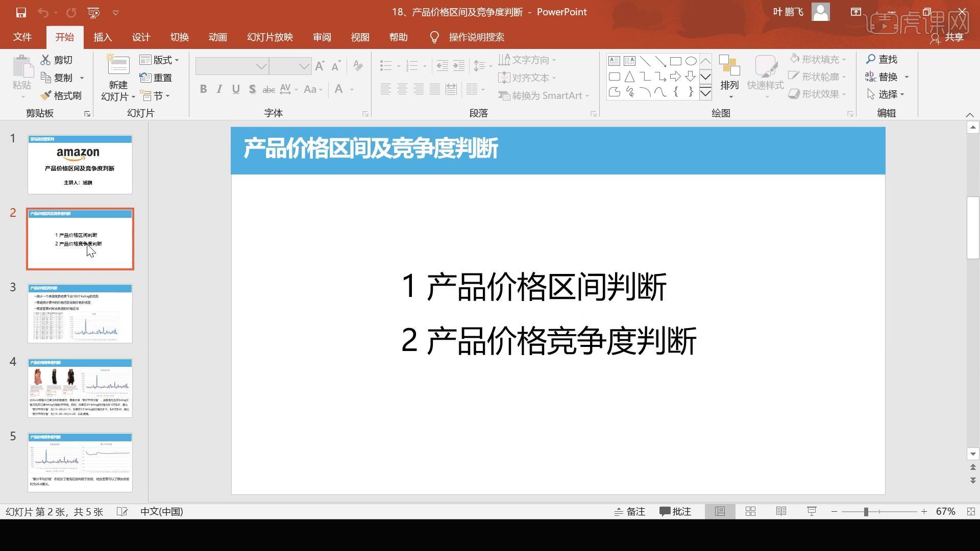Click the start-from-beginning icon in the quick access toolbar

(x=93, y=12)
